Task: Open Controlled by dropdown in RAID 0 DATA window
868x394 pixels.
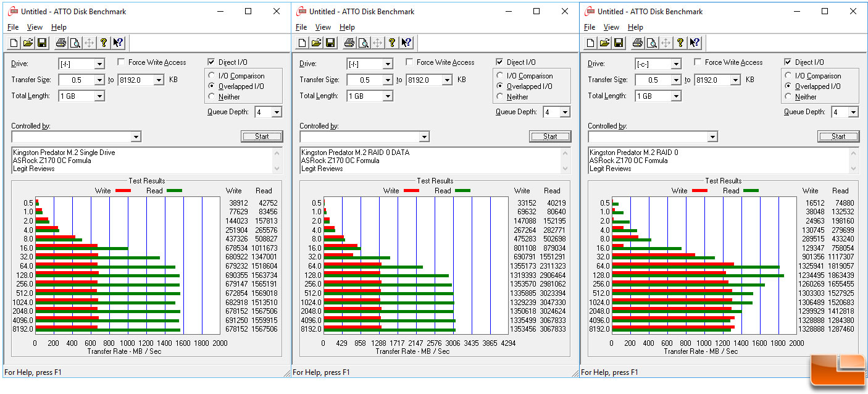Action: (x=424, y=136)
